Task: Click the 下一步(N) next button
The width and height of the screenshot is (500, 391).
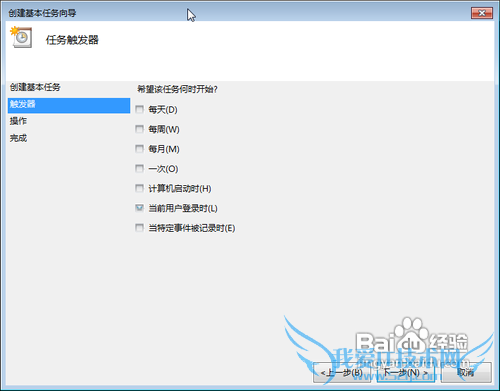Action: (406, 373)
